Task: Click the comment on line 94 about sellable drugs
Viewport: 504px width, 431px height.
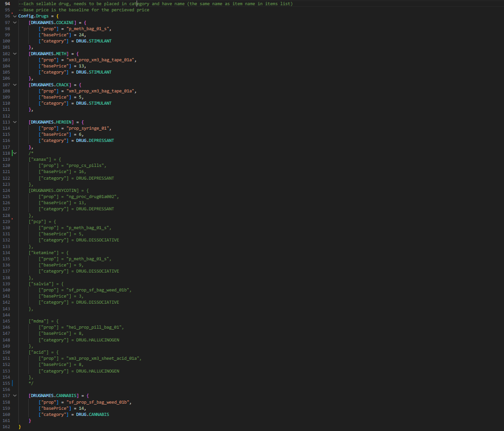Action: click(x=155, y=4)
